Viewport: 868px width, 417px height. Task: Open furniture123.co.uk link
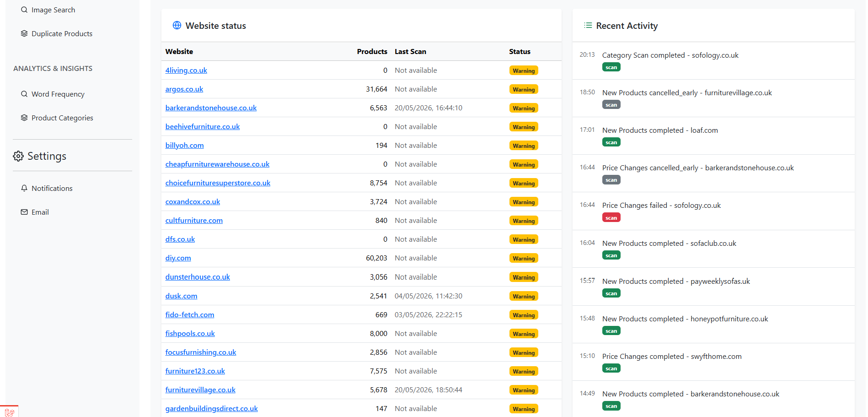(x=195, y=371)
